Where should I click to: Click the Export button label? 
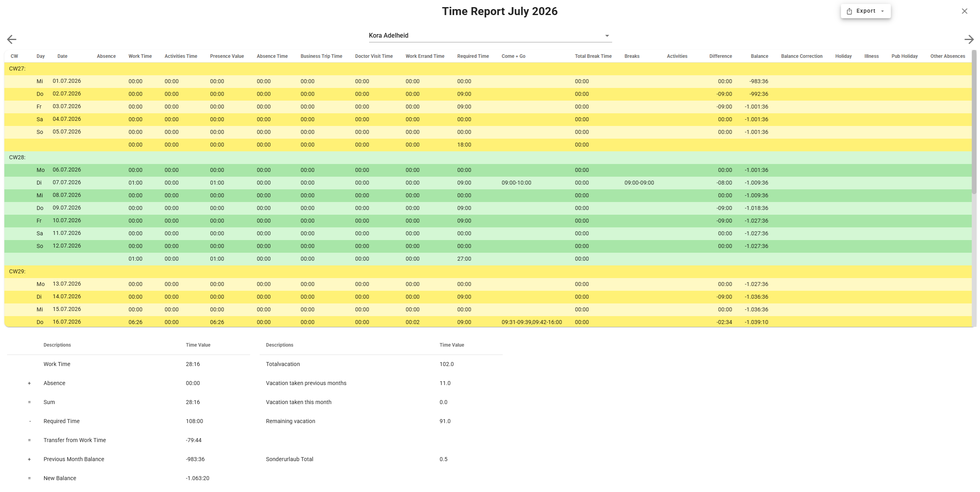point(866,11)
